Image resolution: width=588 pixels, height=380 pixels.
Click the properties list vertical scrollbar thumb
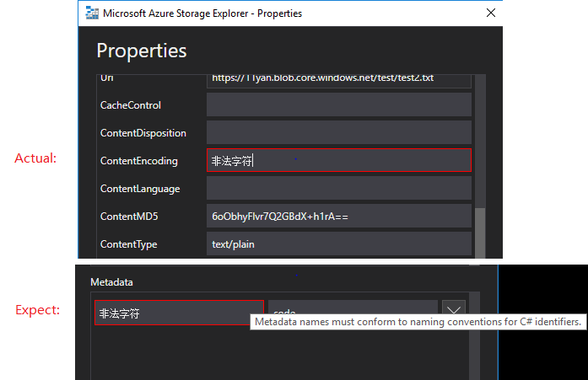coord(480,233)
